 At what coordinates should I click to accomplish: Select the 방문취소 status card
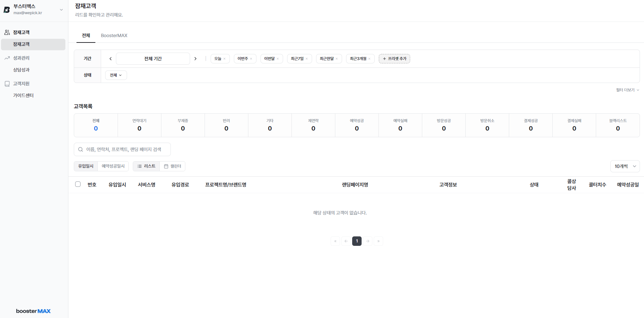pyautogui.click(x=487, y=125)
